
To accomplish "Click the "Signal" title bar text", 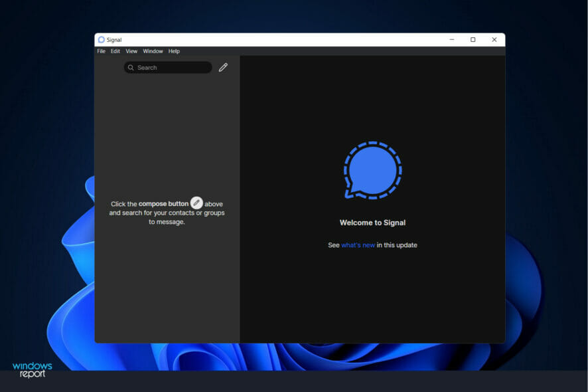I will click(x=114, y=40).
